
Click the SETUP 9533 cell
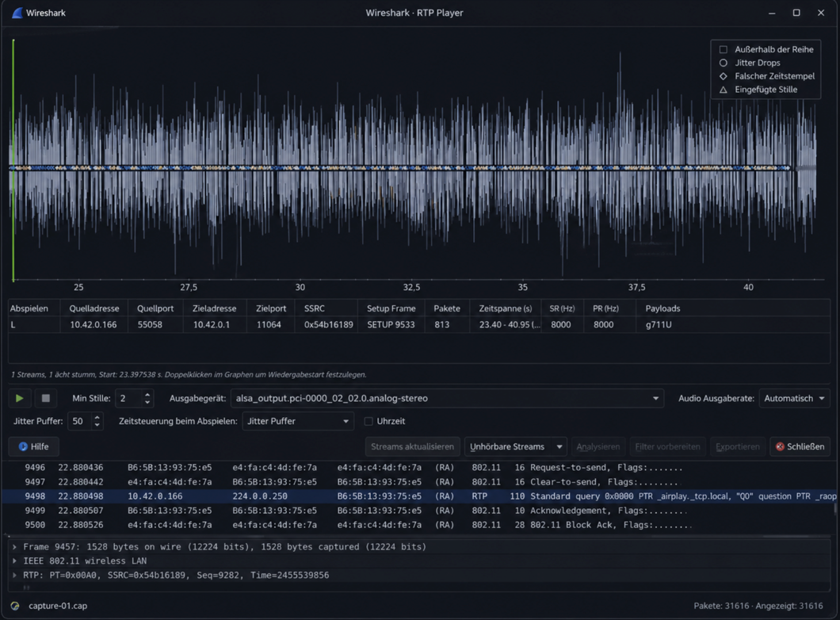[x=391, y=325]
